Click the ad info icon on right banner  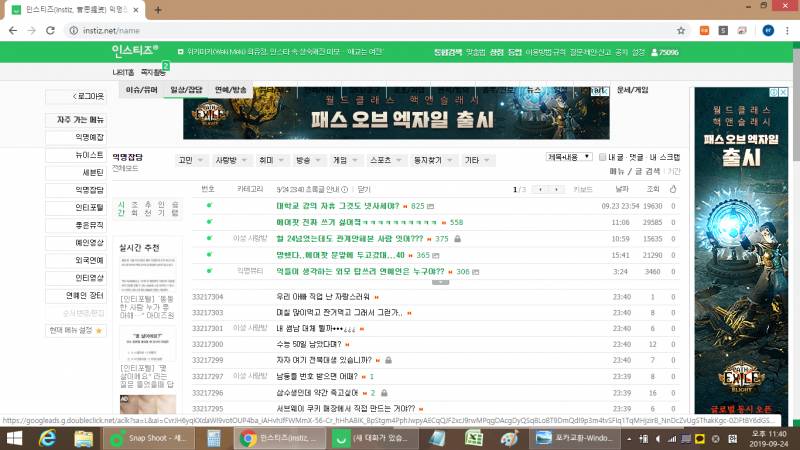[774, 92]
